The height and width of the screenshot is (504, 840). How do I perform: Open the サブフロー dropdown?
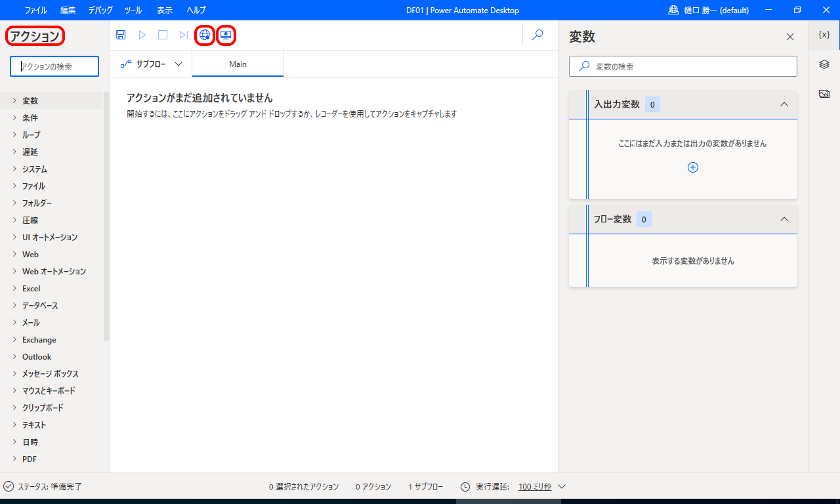coord(152,64)
